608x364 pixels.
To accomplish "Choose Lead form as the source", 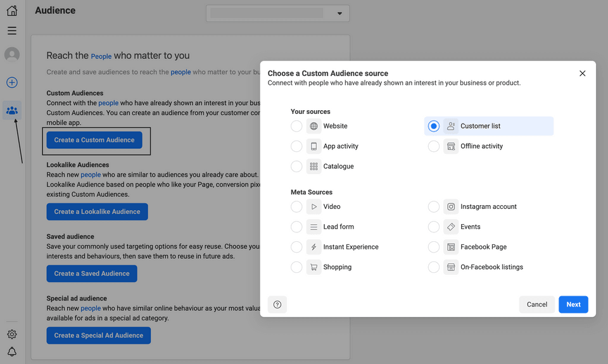I will click(296, 227).
